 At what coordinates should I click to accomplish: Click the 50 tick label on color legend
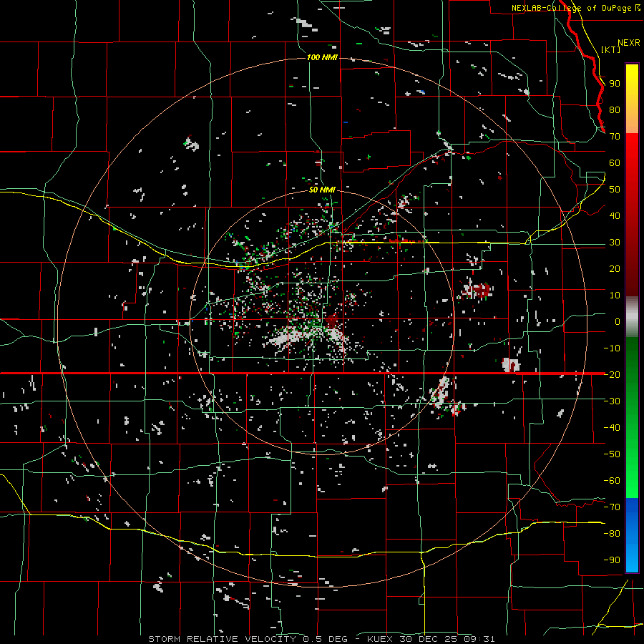(615, 190)
